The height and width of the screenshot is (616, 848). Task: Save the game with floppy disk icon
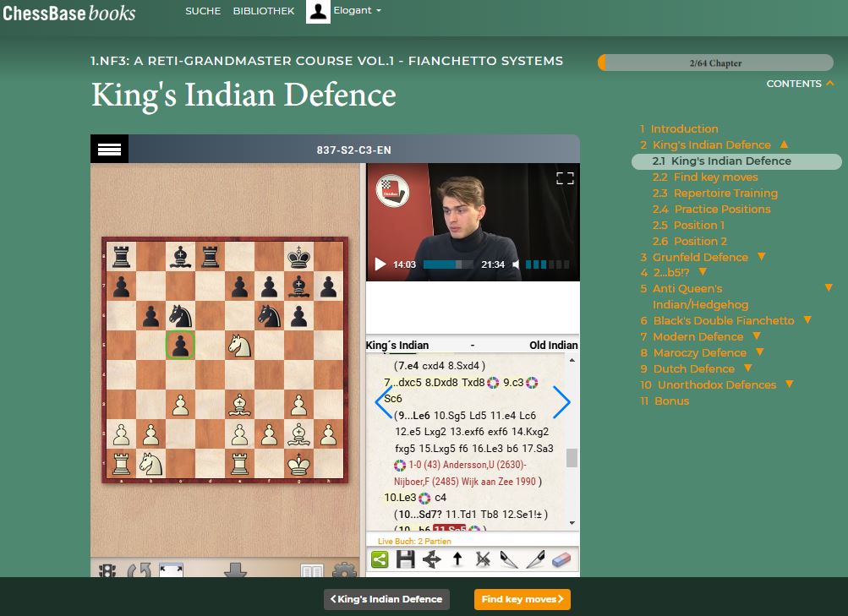tap(405, 559)
